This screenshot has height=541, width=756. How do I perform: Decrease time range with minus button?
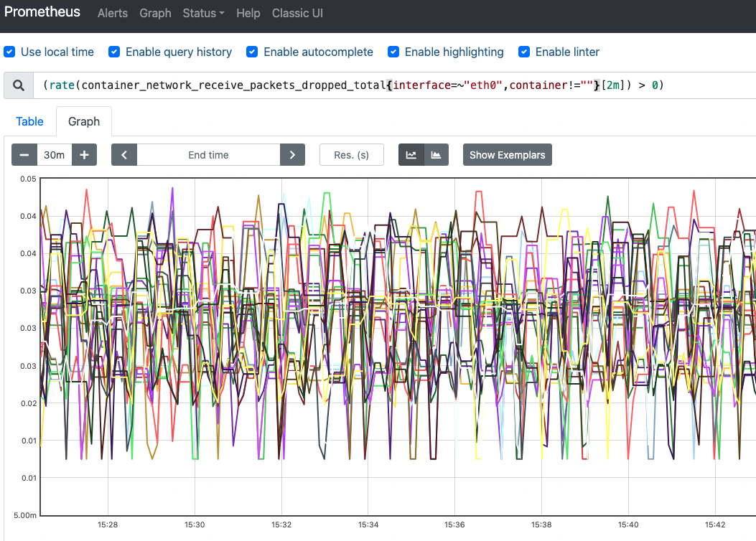coord(24,155)
